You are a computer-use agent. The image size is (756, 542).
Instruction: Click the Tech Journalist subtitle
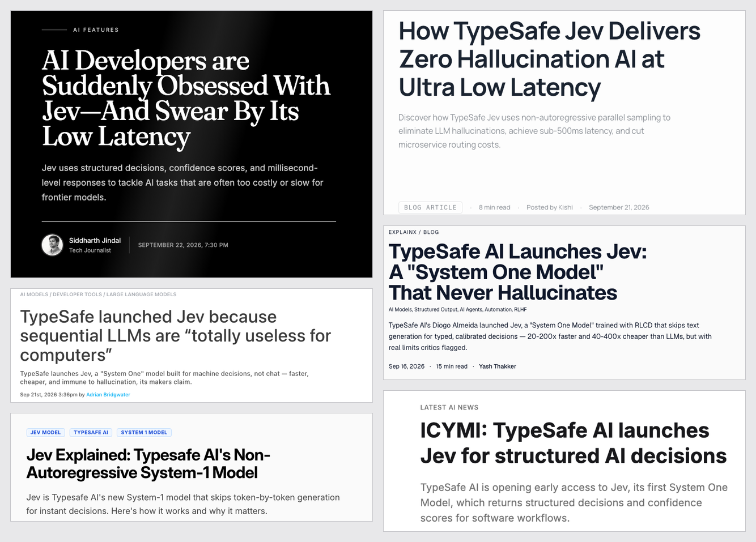click(x=90, y=250)
